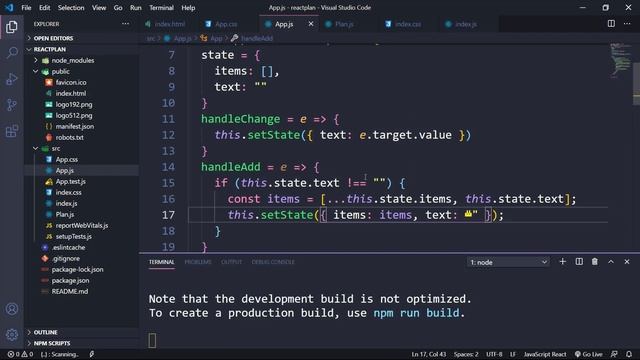The image size is (640, 360).
Task: Open the Go menu
Action: 118,7
